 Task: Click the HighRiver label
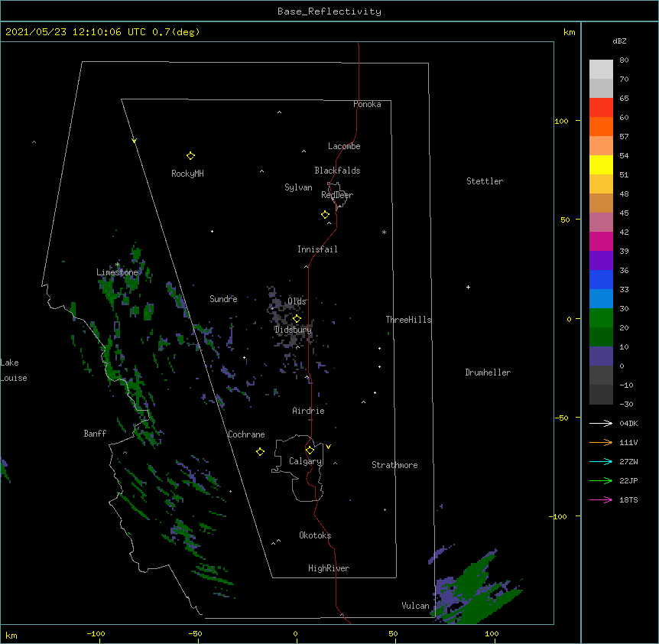(329, 568)
